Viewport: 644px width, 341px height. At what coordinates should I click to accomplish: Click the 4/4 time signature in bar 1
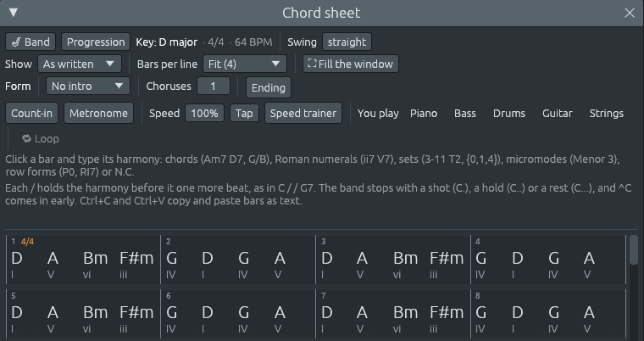tap(27, 242)
